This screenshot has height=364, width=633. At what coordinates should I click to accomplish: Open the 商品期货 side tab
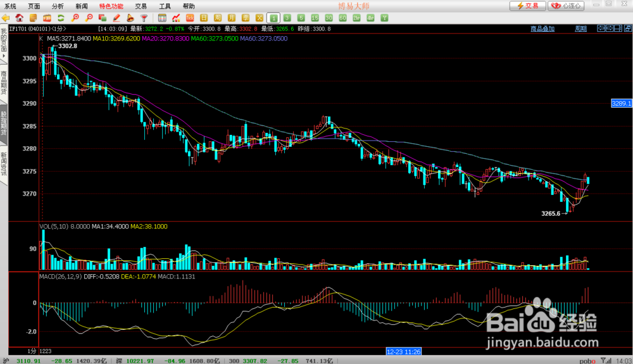(4, 82)
